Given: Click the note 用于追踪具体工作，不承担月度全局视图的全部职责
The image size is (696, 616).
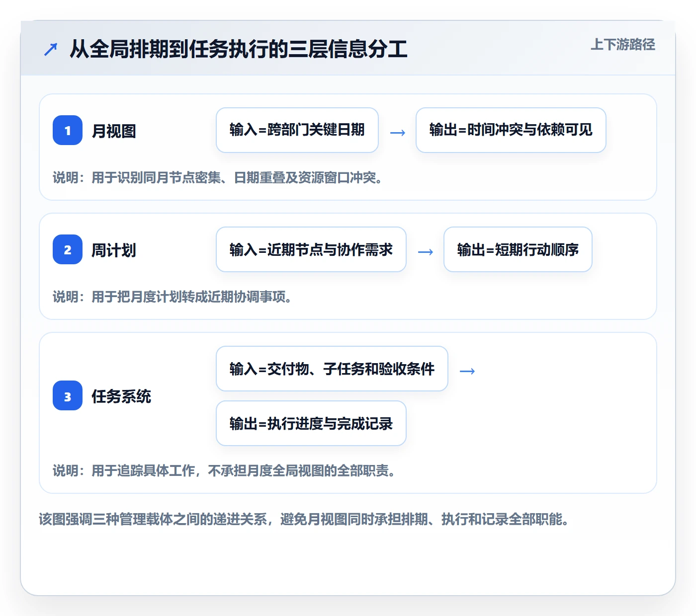Looking at the screenshot, I should (x=224, y=470).
